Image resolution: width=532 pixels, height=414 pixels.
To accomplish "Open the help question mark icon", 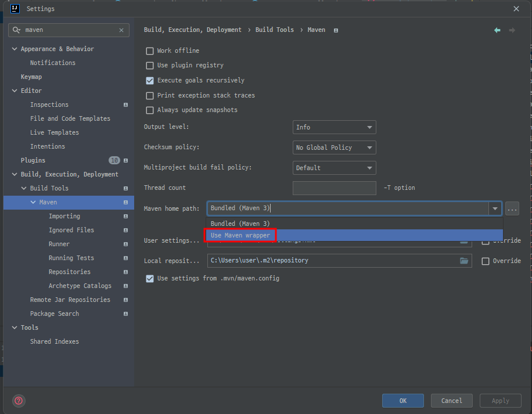I will point(19,401).
